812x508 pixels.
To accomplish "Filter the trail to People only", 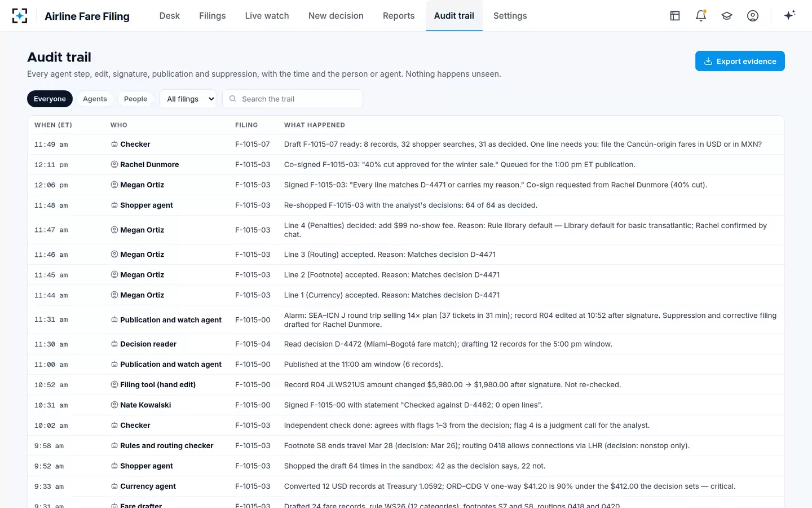I will click(135, 99).
